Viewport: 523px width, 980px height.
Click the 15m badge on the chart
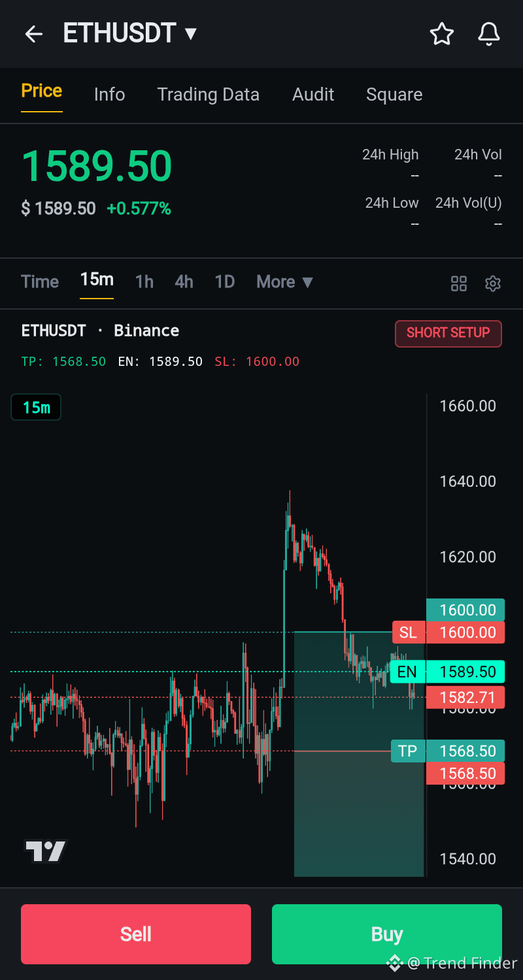(36, 408)
